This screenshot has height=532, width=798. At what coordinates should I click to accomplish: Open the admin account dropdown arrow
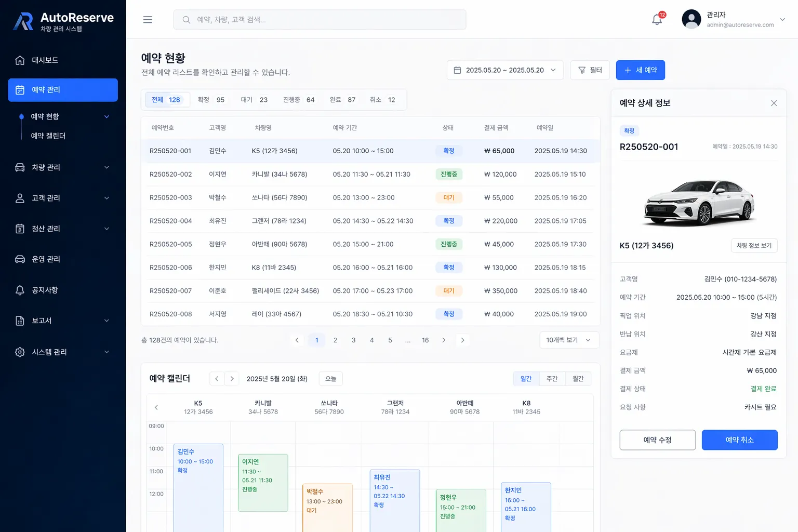tap(782, 20)
